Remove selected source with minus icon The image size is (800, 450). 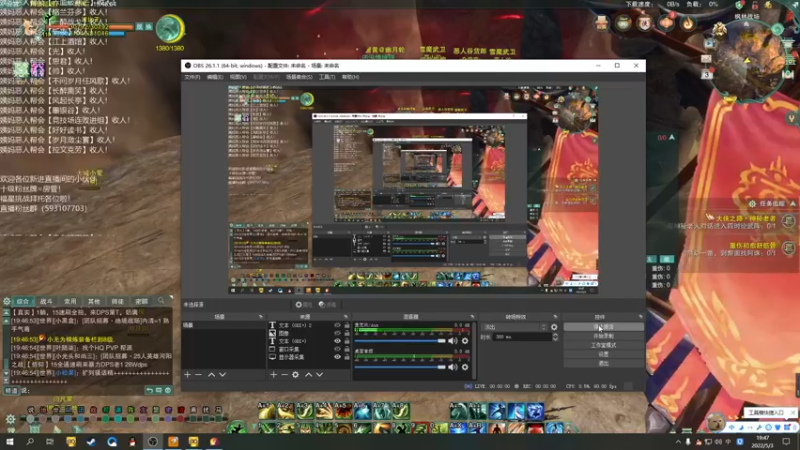point(284,374)
